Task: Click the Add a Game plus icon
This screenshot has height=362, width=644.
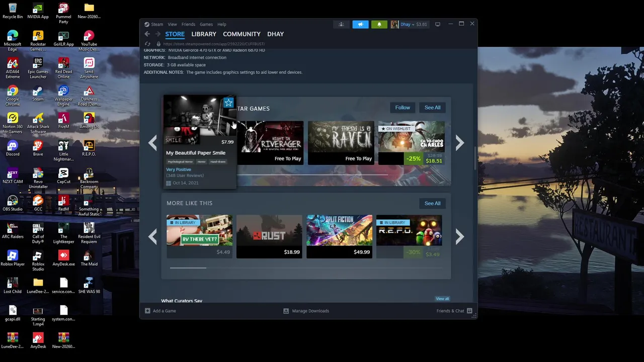Action: pos(147,311)
